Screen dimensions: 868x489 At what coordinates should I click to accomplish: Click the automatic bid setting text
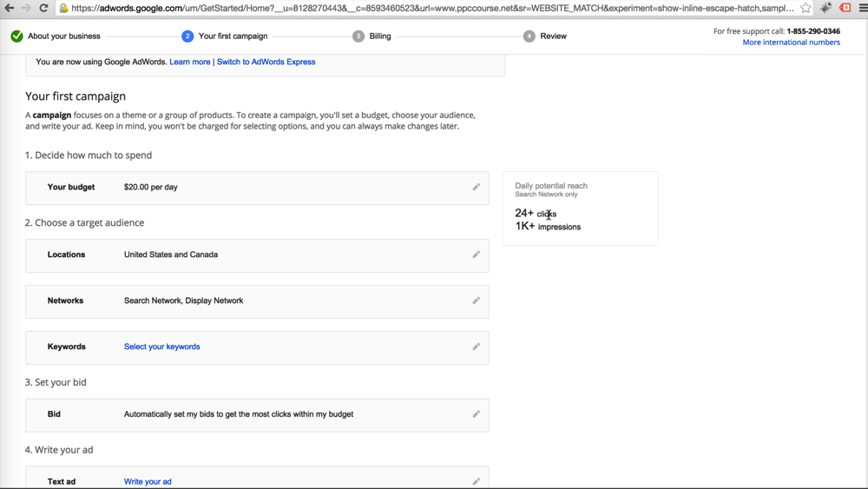(239, 414)
